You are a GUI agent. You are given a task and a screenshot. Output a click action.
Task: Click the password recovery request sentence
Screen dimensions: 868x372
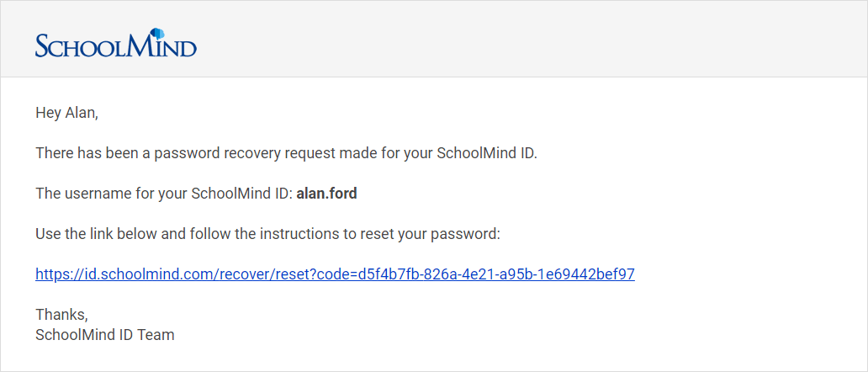click(286, 153)
